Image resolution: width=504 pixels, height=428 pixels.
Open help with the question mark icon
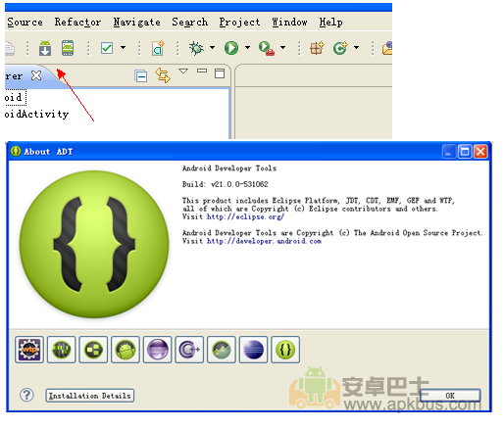click(x=26, y=395)
